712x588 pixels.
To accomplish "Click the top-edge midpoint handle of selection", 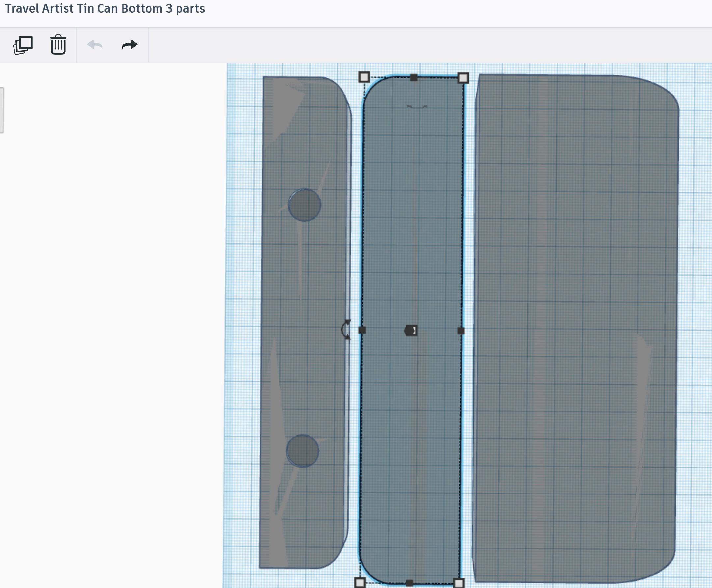I will coord(414,78).
